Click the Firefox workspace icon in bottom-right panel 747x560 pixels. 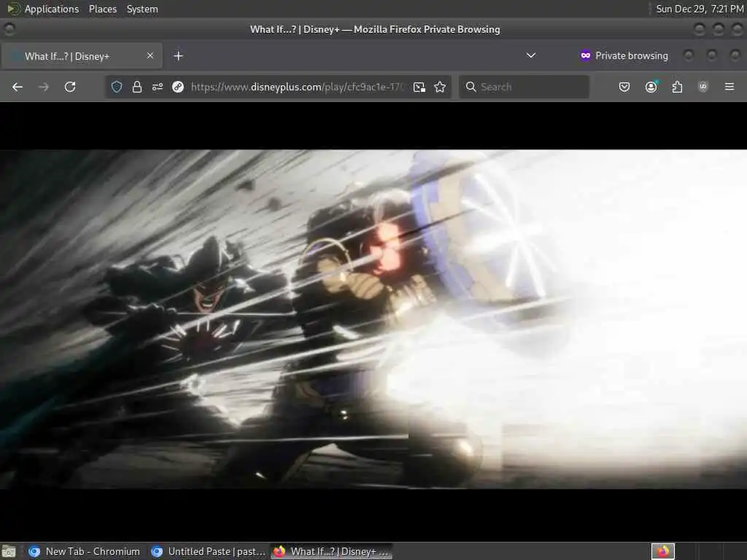pos(663,551)
